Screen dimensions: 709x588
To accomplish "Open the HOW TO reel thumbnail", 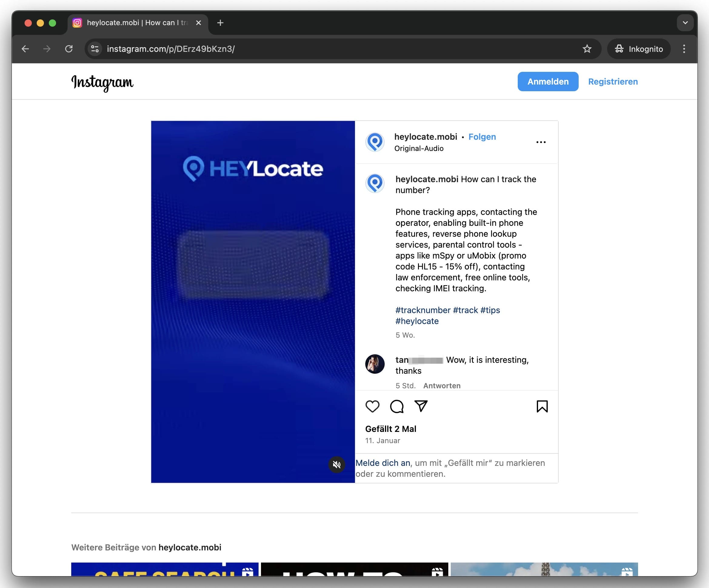I will coord(355,569).
